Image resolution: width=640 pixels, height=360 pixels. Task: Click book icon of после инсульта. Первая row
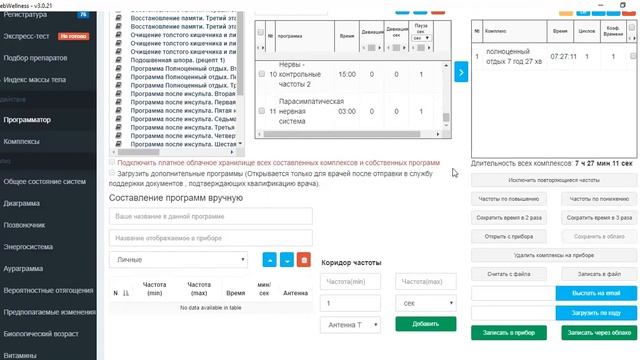click(x=118, y=102)
